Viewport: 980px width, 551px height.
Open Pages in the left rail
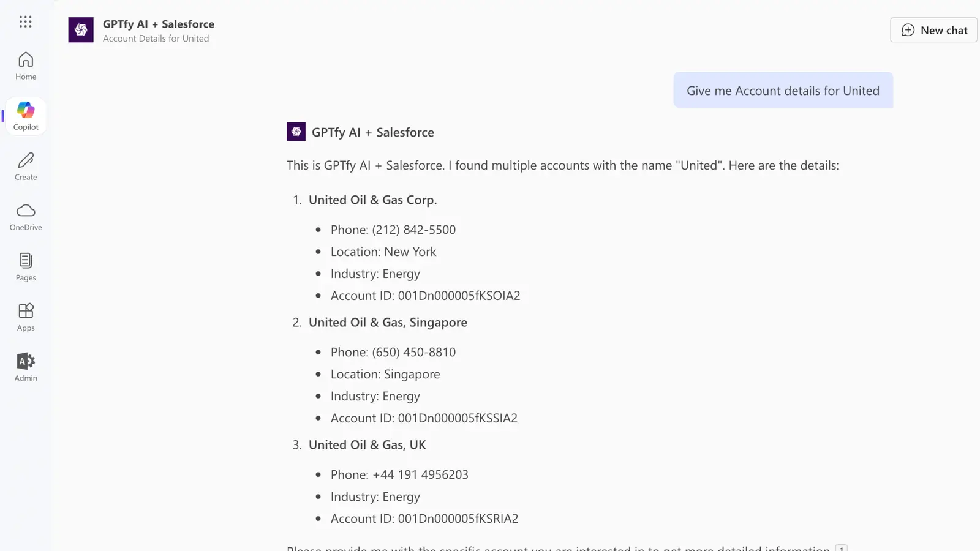pyautogui.click(x=26, y=267)
